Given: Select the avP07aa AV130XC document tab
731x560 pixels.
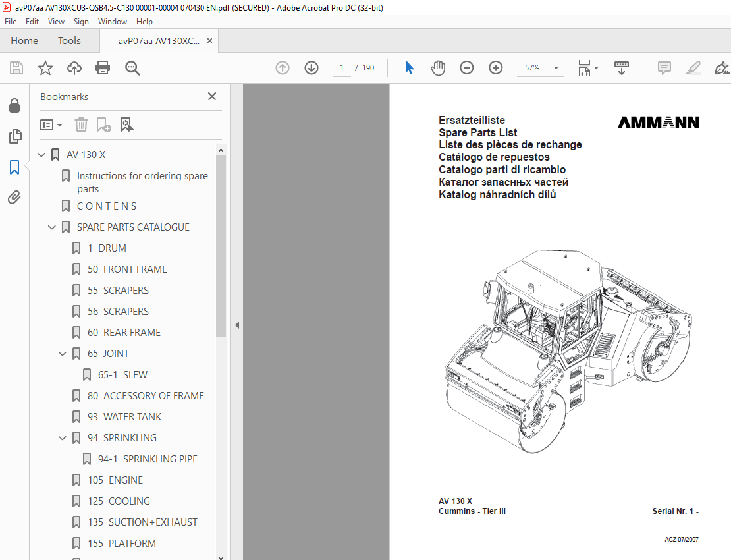Looking at the screenshot, I should (x=159, y=41).
